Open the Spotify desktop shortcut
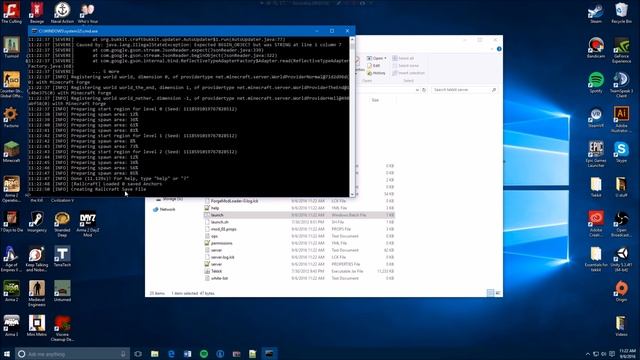 coord(596,82)
